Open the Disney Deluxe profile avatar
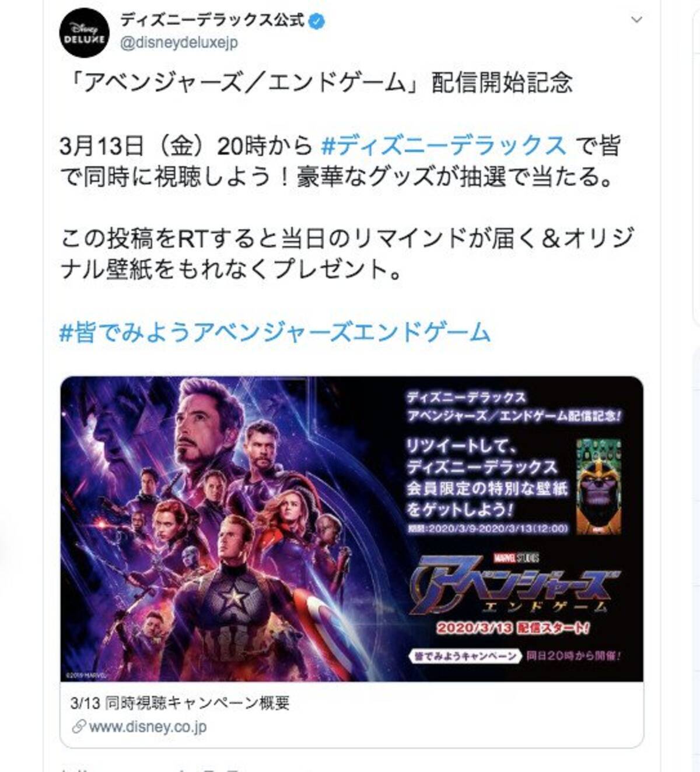The width and height of the screenshot is (700, 772). point(85,33)
